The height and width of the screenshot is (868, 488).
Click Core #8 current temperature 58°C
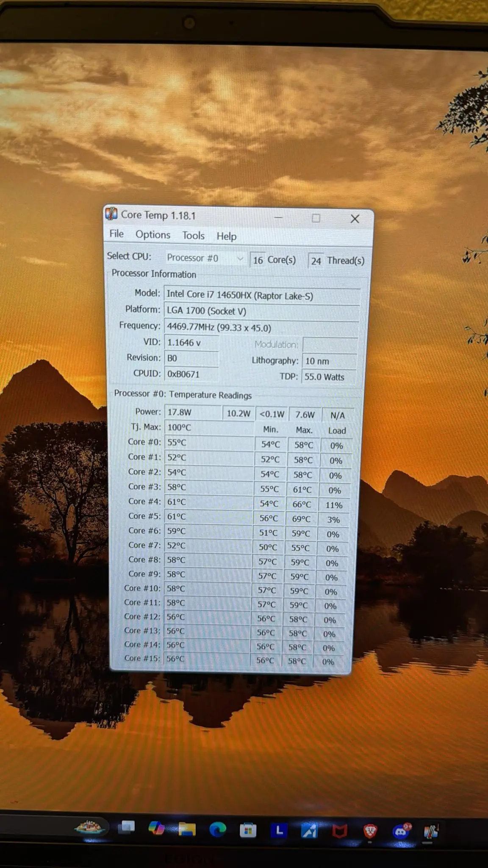tap(208, 560)
